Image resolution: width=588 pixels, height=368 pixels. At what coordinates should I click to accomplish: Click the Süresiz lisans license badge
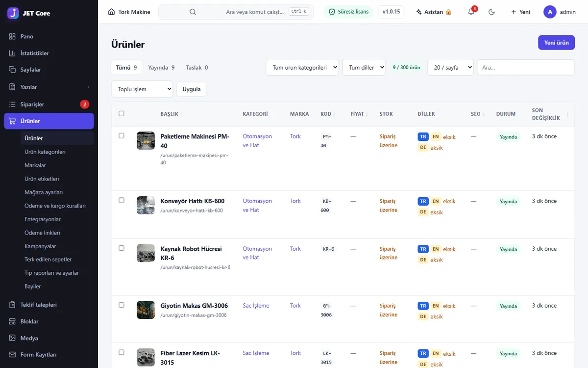click(x=348, y=12)
